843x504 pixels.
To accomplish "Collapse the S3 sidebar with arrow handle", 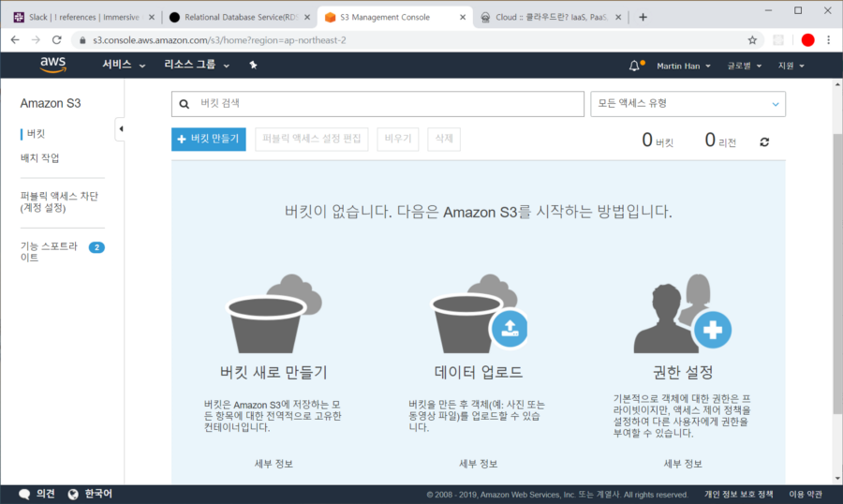I will (121, 128).
